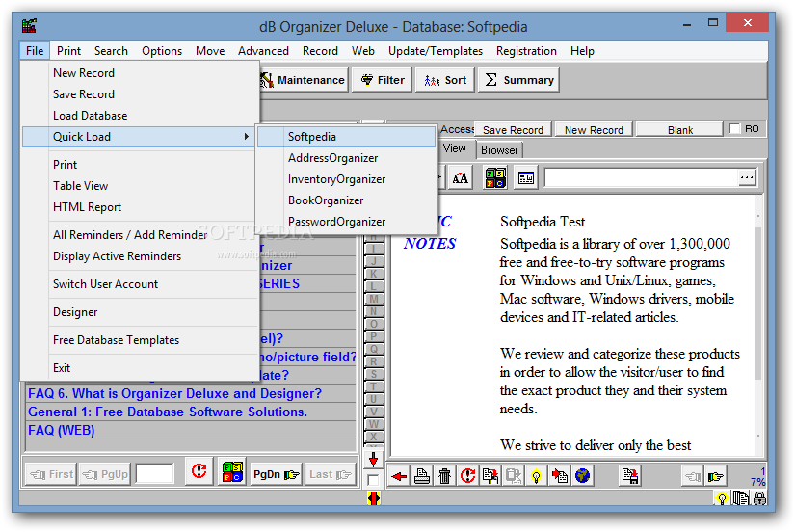This screenshot has height=532, width=795.
Task: Click the greyed paste icon beside the lightbulb
Action: point(513,476)
